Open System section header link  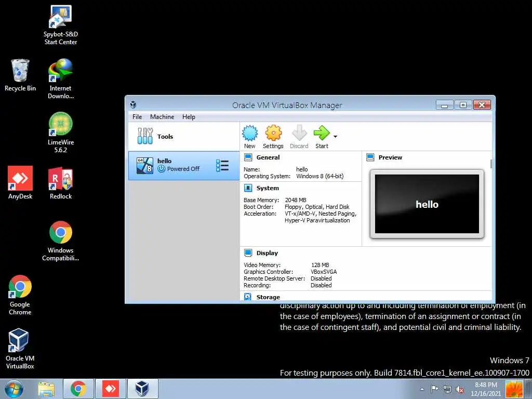point(268,188)
